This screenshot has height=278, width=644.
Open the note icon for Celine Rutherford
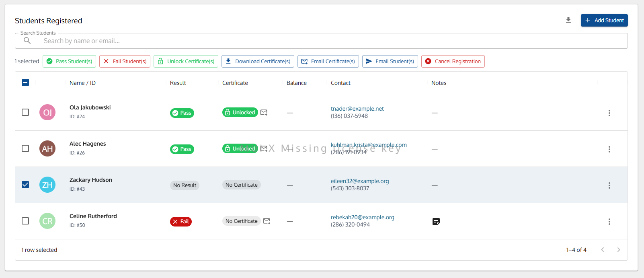coord(436,222)
